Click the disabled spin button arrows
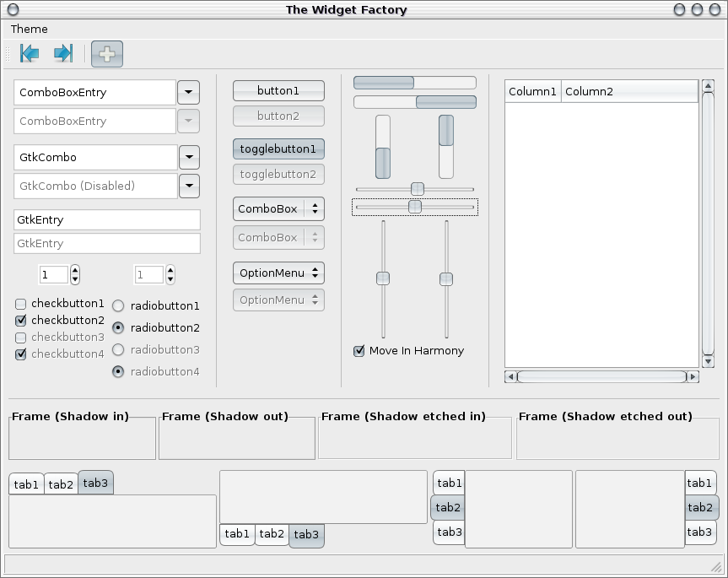 170,274
